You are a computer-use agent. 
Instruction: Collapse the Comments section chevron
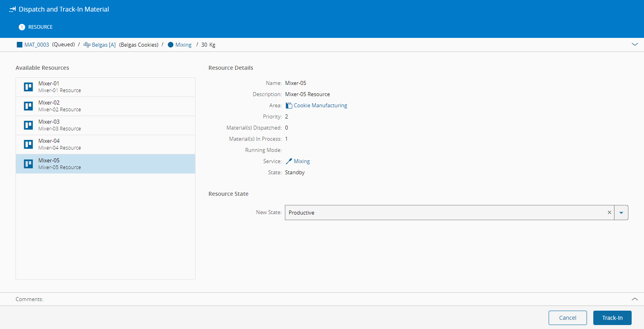click(x=634, y=299)
